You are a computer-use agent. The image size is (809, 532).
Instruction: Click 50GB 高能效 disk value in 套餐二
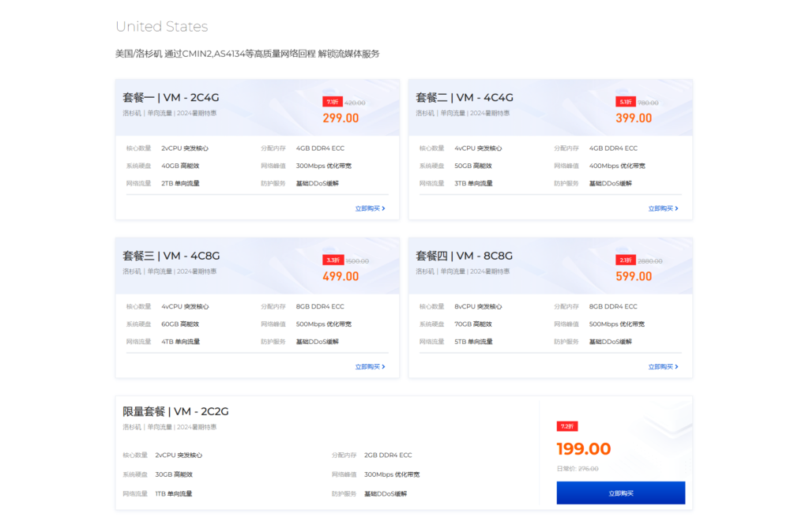[x=473, y=166]
